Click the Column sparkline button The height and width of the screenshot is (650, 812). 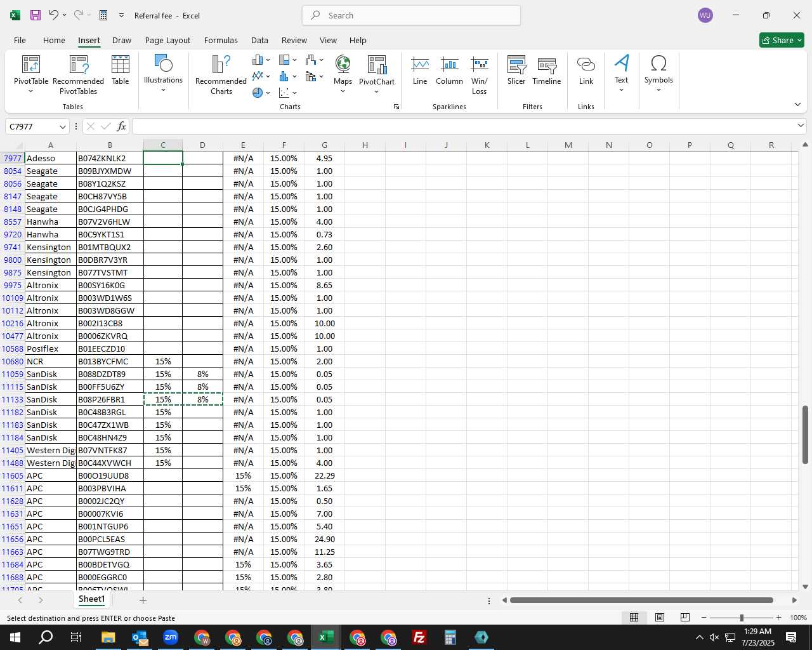449,70
